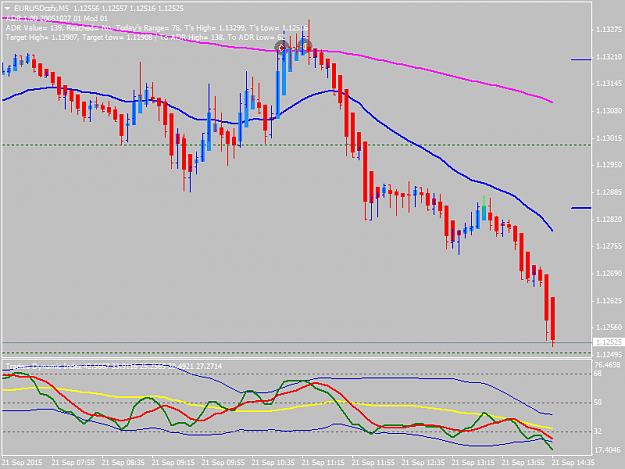Click the lower blue-yellow dash marker on the price scale
Viewport: 625px width, 469px height.
tap(581, 208)
